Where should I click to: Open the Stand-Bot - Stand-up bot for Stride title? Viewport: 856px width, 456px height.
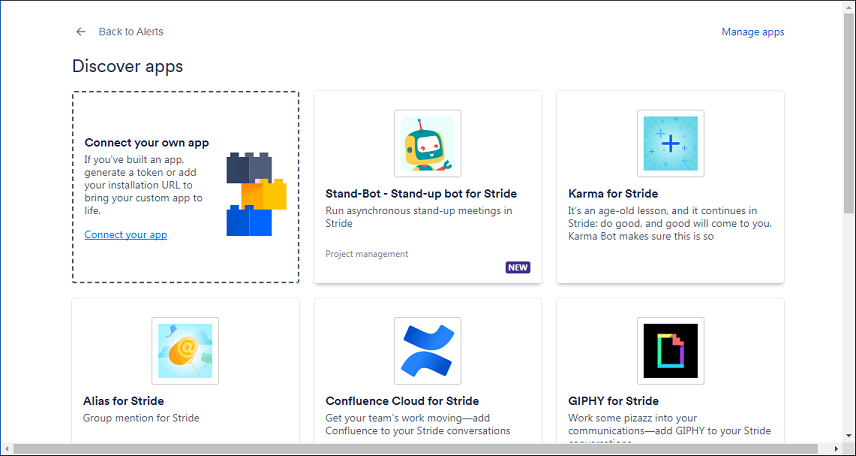click(421, 193)
